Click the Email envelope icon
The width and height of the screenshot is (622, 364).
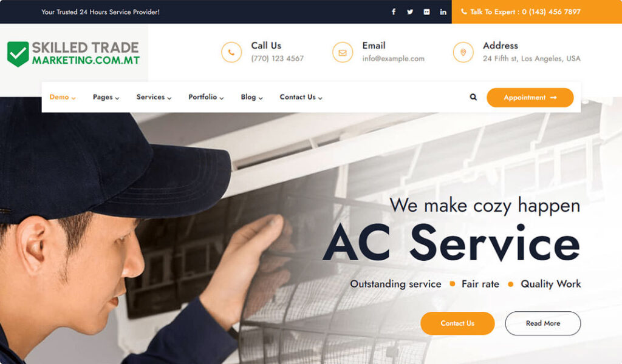(x=343, y=52)
